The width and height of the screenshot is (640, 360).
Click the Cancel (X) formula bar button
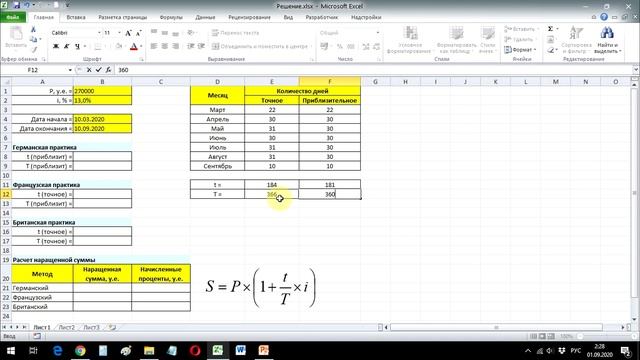click(x=89, y=70)
